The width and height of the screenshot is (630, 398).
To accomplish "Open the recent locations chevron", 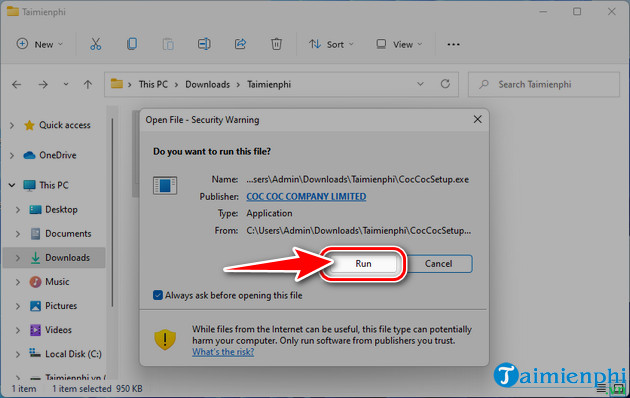I will (65, 84).
